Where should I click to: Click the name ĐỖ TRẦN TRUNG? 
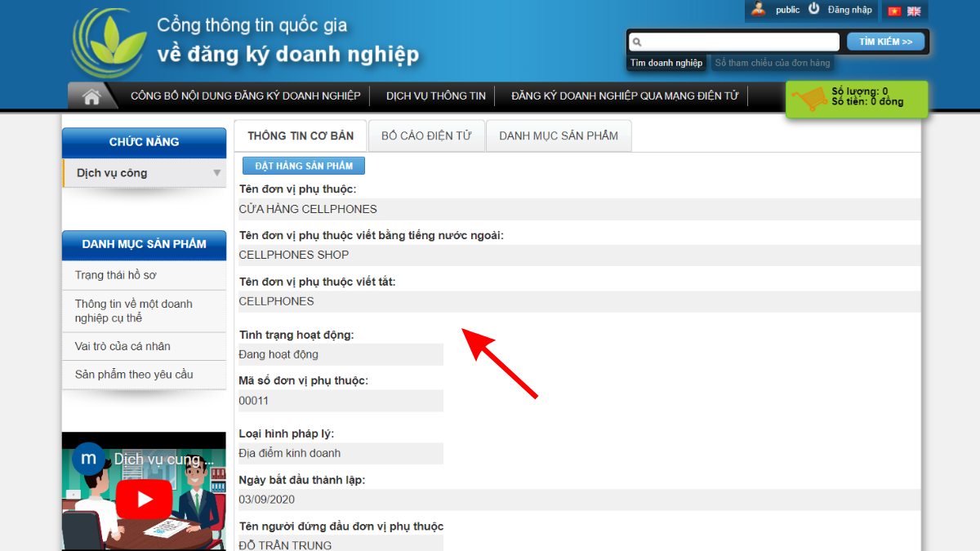tap(285, 544)
